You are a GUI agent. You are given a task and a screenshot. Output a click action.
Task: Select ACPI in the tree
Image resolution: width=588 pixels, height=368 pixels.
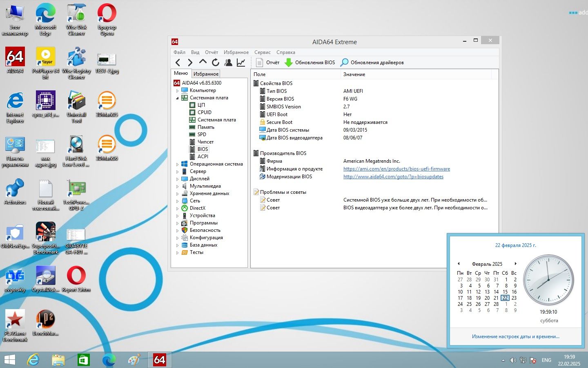[x=203, y=157]
